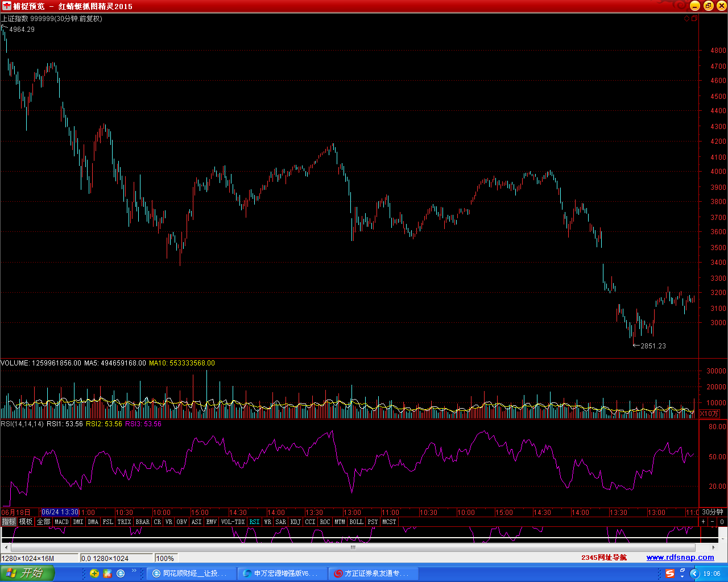The image size is (728, 582).
Task: Click horizontal scrollbar left arrow
Action: click(x=6, y=547)
